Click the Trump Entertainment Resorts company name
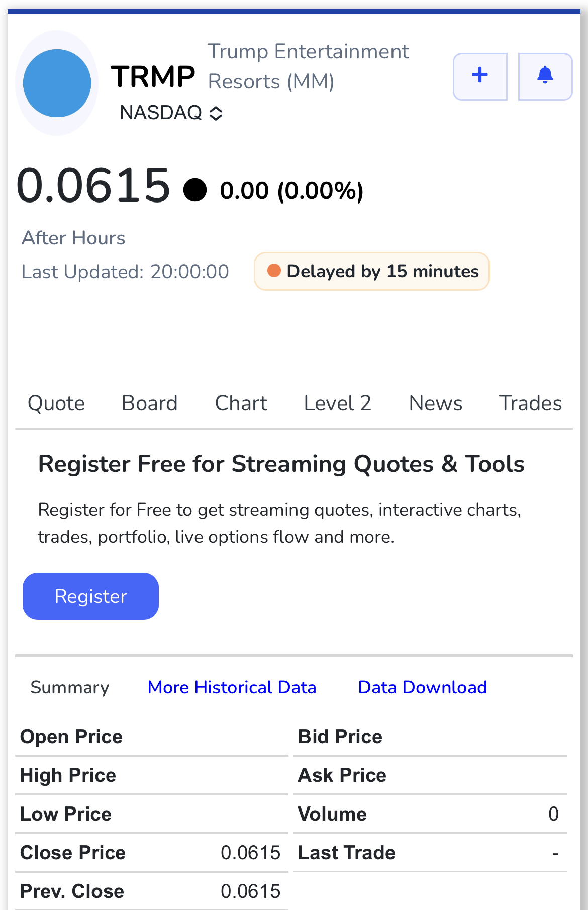 pos(308,66)
